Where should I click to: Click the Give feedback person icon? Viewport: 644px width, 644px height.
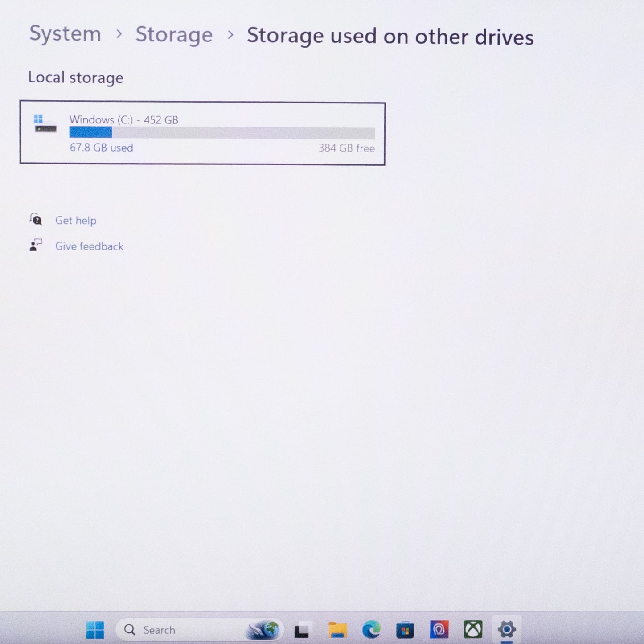[36, 245]
